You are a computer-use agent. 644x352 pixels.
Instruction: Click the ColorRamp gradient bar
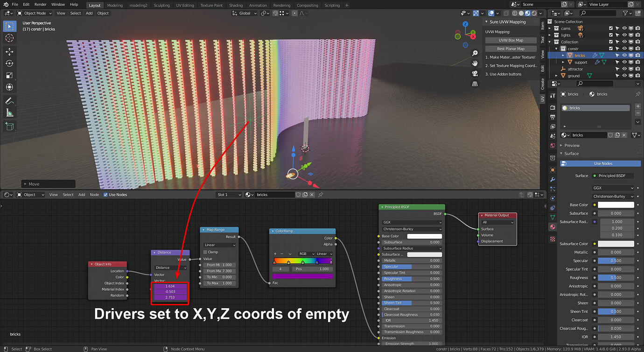pos(303,261)
